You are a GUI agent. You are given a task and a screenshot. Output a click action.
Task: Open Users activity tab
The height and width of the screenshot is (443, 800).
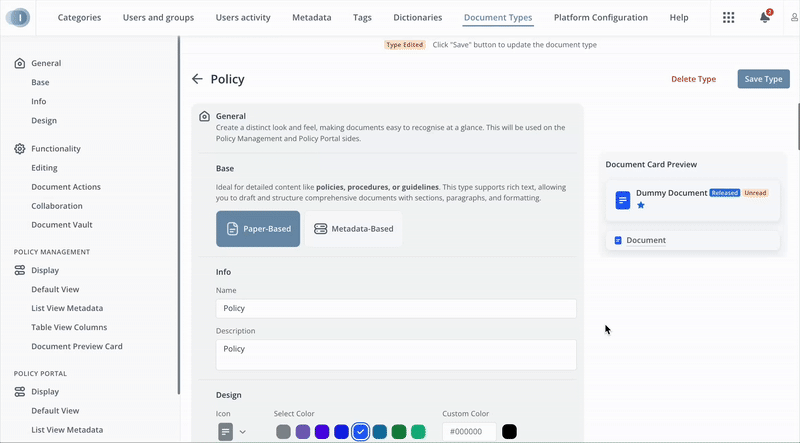coord(243,17)
